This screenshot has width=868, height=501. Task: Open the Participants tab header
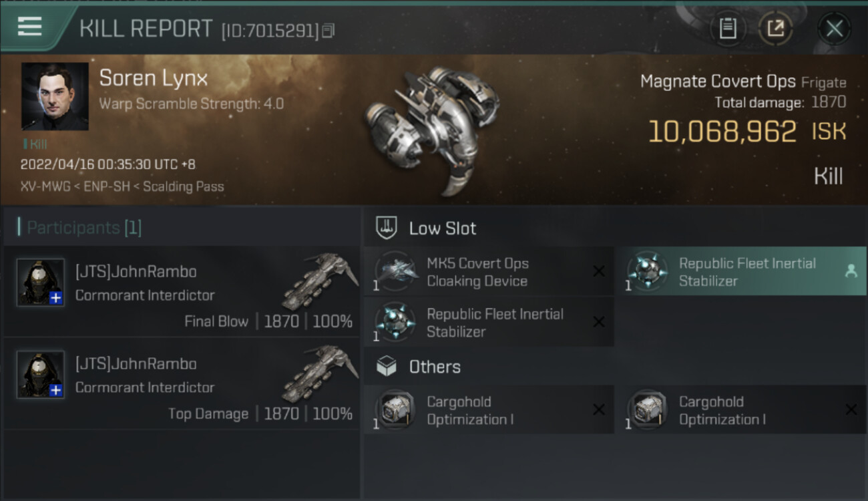coord(84,228)
